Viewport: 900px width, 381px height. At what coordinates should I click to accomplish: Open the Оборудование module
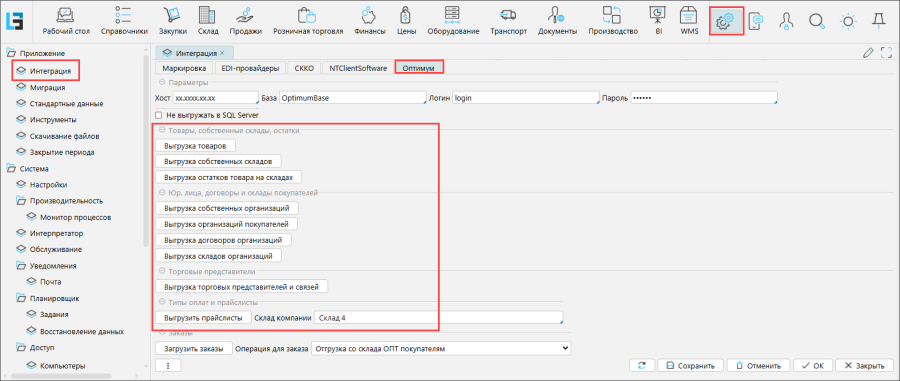pos(453,21)
